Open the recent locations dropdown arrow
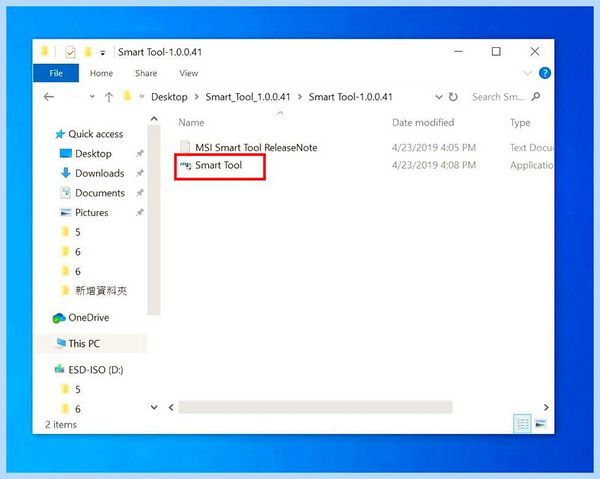Image resolution: width=600 pixels, height=479 pixels. [92, 97]
